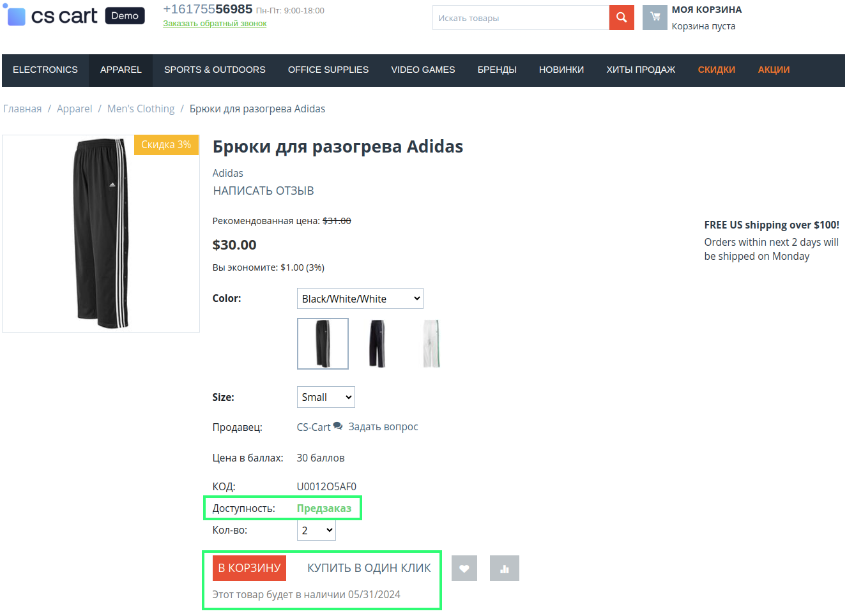
Task: Add product to comparison list icon
Action: click(x=504, y=568)
